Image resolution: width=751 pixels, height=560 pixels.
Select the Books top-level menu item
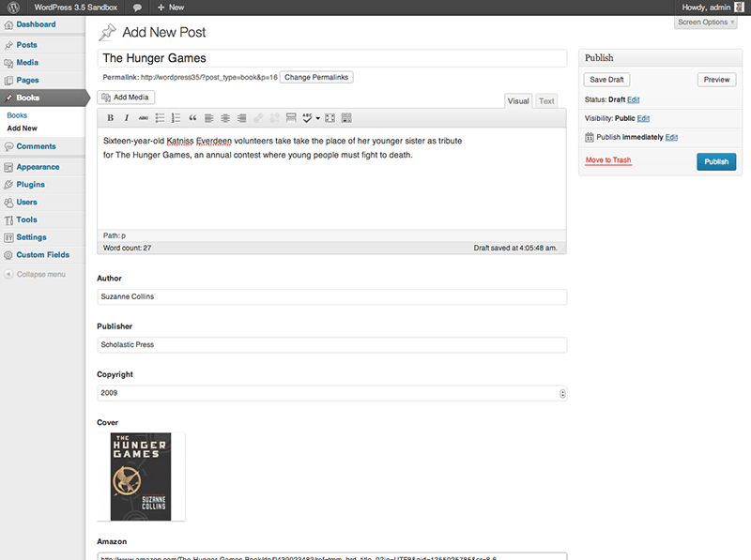point(44,98)
